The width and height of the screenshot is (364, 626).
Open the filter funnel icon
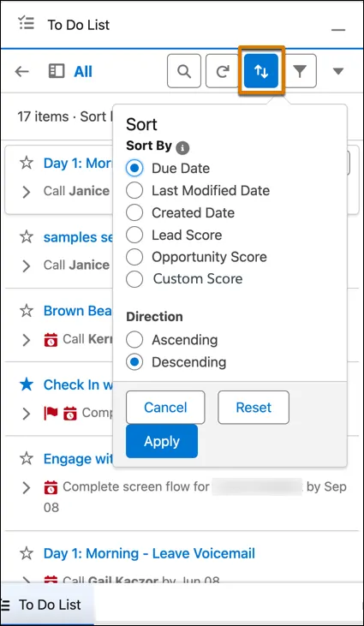pos(300,71)
